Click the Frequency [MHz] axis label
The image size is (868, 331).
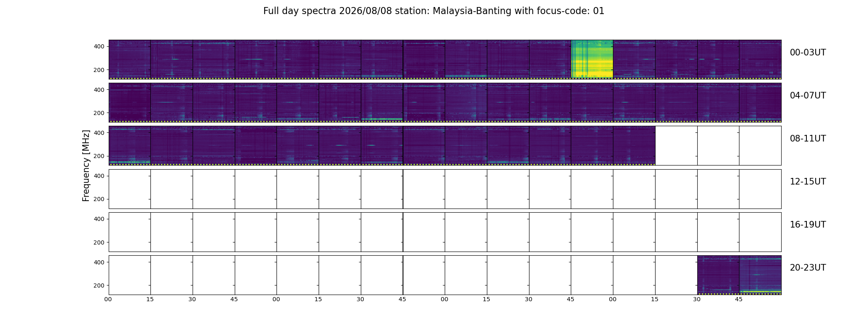86,166
